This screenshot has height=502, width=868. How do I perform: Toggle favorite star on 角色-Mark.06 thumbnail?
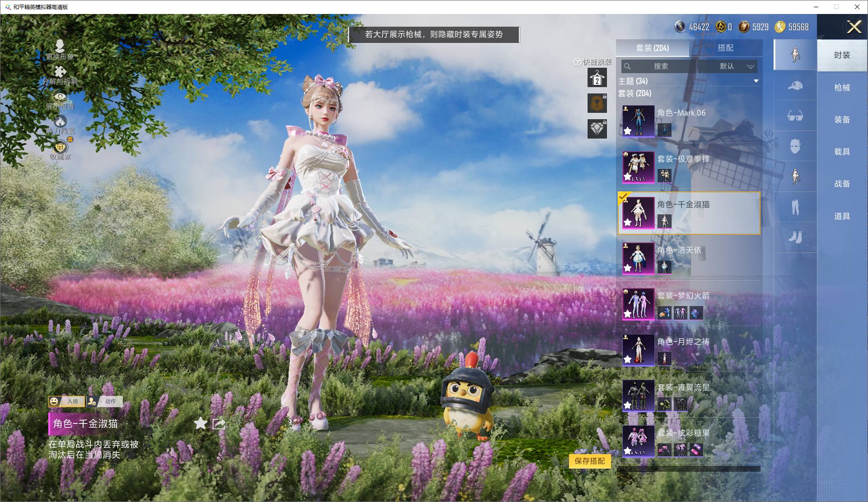tap(628, 131)
